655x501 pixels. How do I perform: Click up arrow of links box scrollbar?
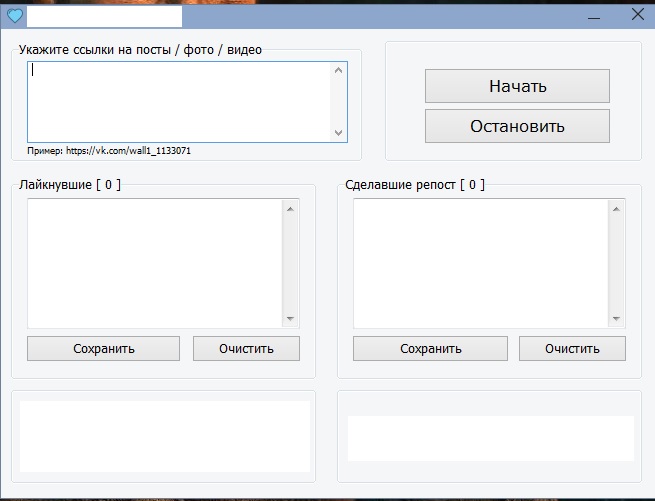338,70
